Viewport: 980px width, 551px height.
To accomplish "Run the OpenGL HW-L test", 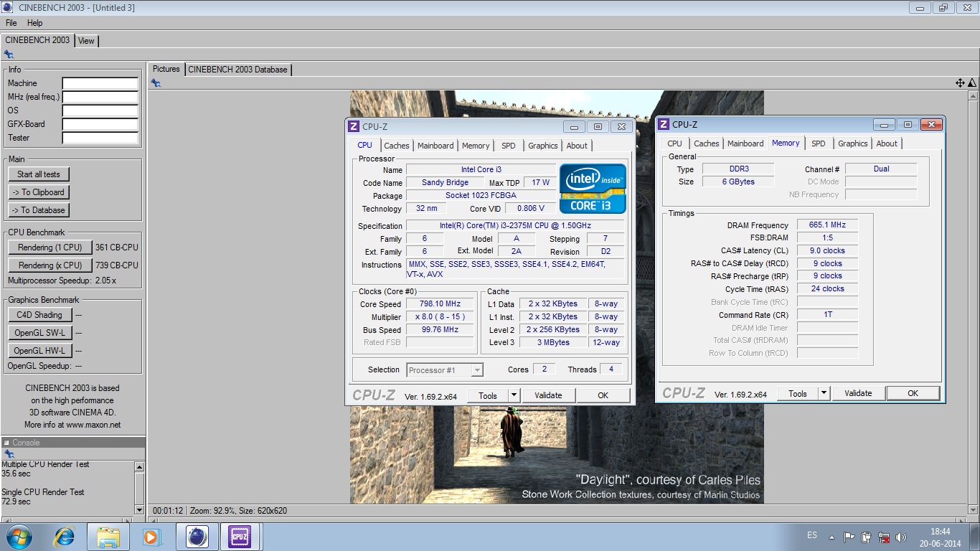I will [39, 351].
